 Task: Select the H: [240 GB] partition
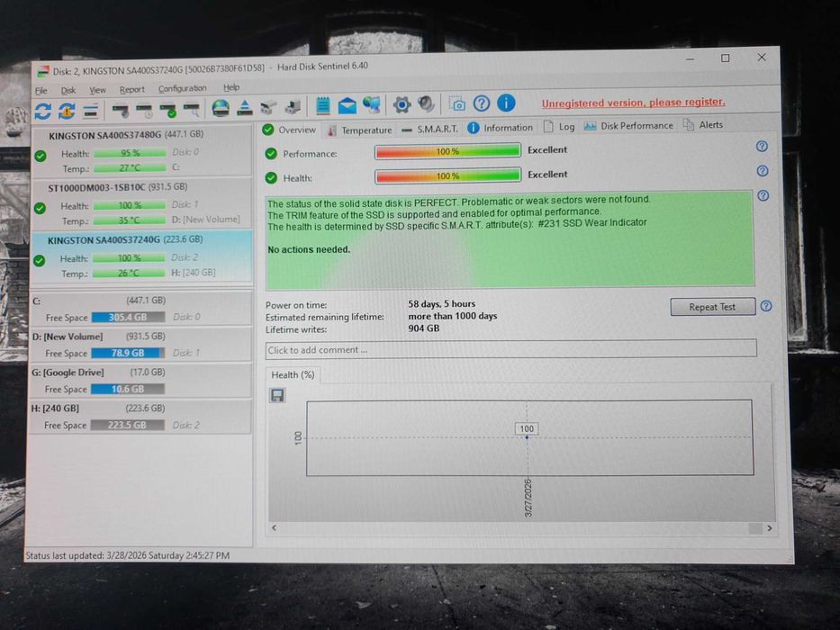click(140, 416)
